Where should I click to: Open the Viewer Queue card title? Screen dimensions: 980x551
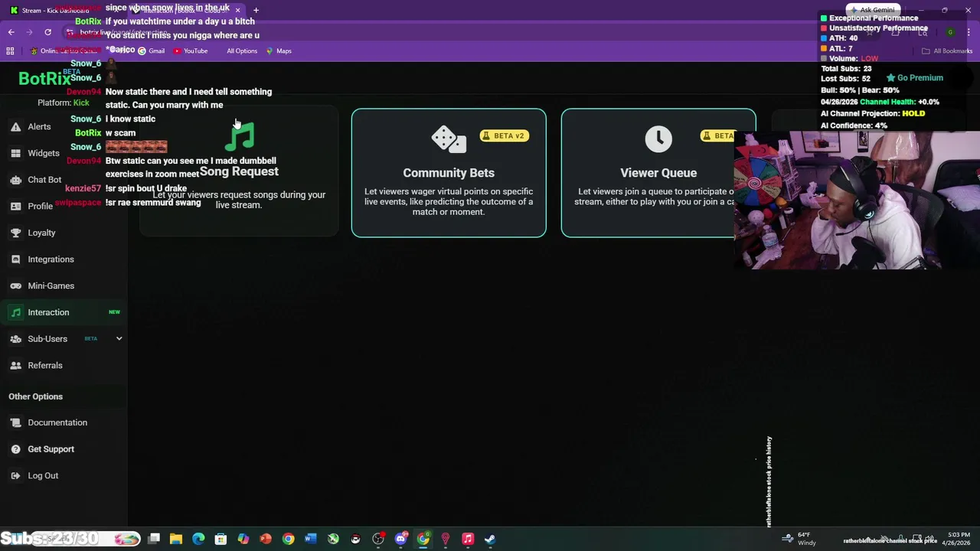point(658,173)
